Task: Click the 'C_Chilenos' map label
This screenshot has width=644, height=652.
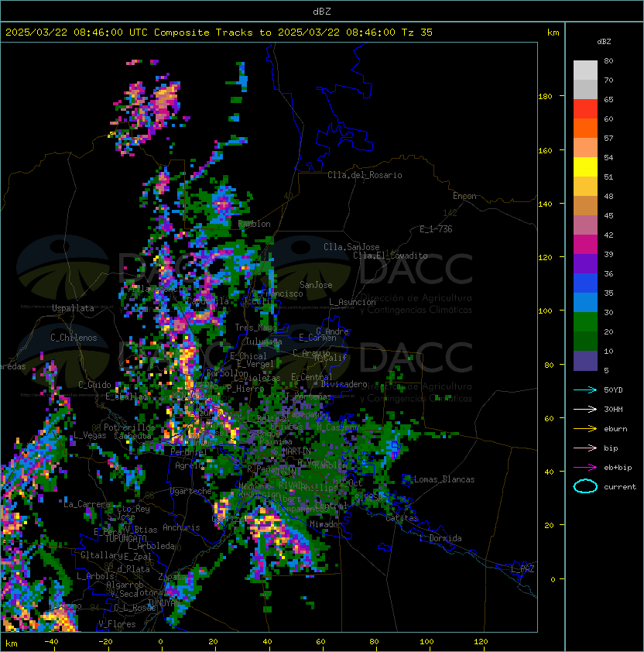Action: [74, 338]
